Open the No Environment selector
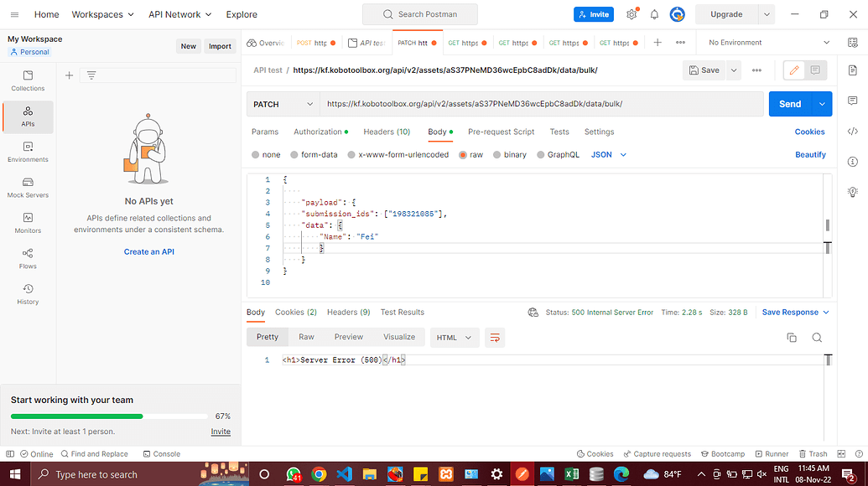 pyautogui.click(x=766, y=41)
